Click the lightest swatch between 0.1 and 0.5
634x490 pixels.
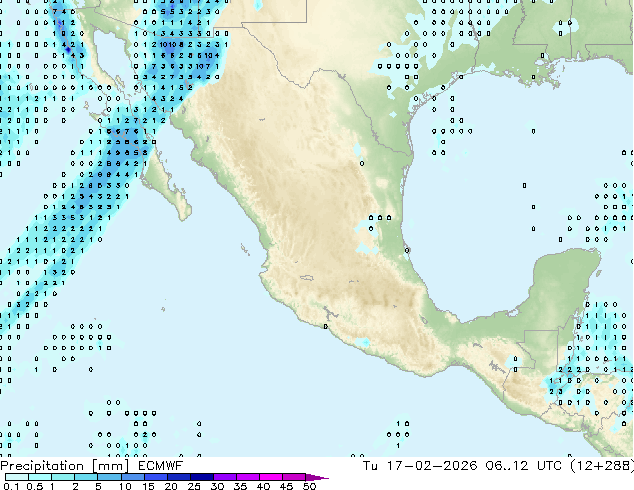(17, 477)
